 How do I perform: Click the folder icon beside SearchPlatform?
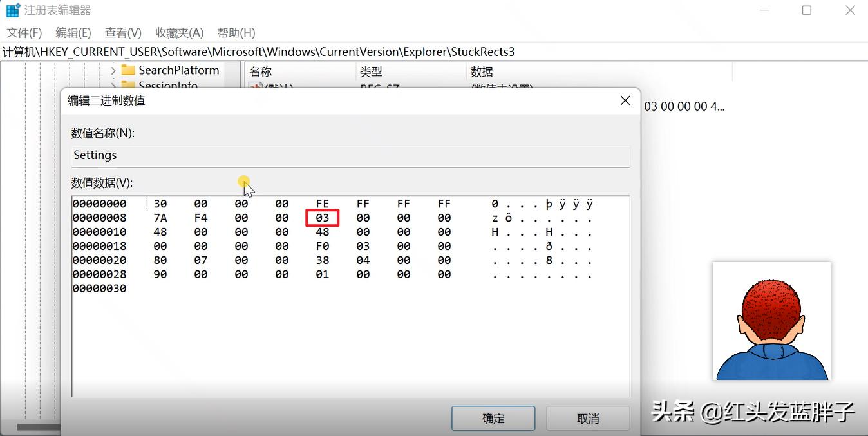coord(128,70)
